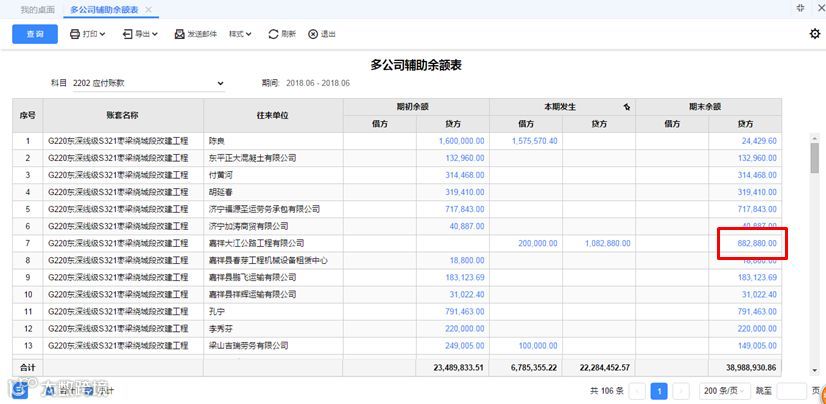Open ending balance 24,429.60
Screen dimensions: 826x404
pyautogui.click(x=759, y=141)
